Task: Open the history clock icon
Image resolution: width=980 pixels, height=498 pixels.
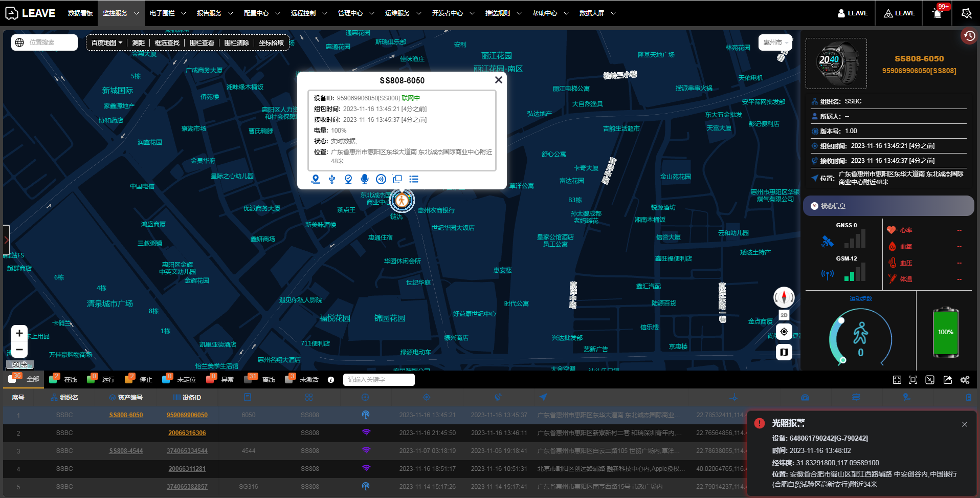Action: tap(969, 36)
